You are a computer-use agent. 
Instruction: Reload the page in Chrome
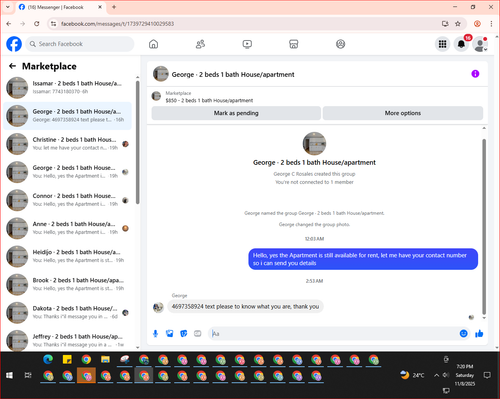(37, 24)
